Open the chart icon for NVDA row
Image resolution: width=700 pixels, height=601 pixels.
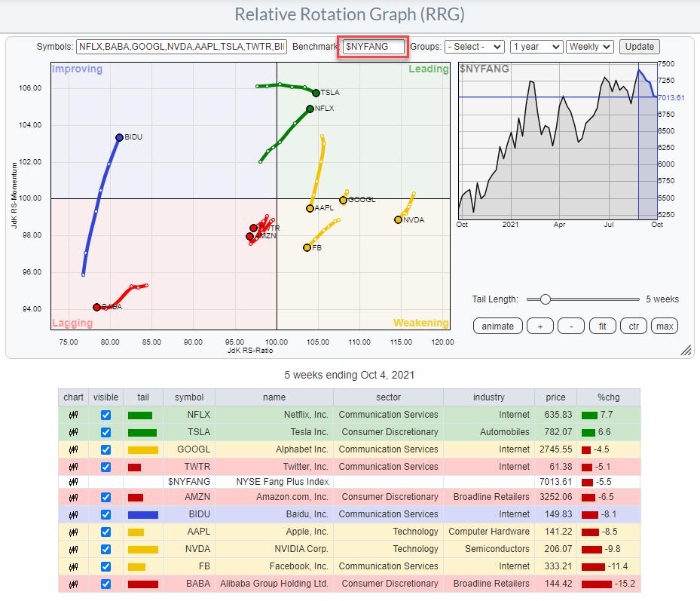click(73, 549)
